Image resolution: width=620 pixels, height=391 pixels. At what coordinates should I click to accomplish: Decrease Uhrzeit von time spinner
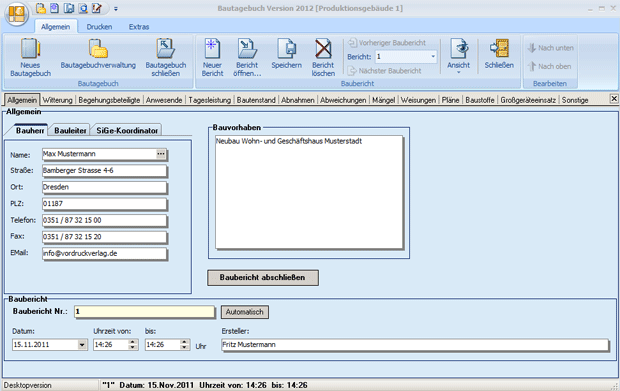[x=133, y=348]
